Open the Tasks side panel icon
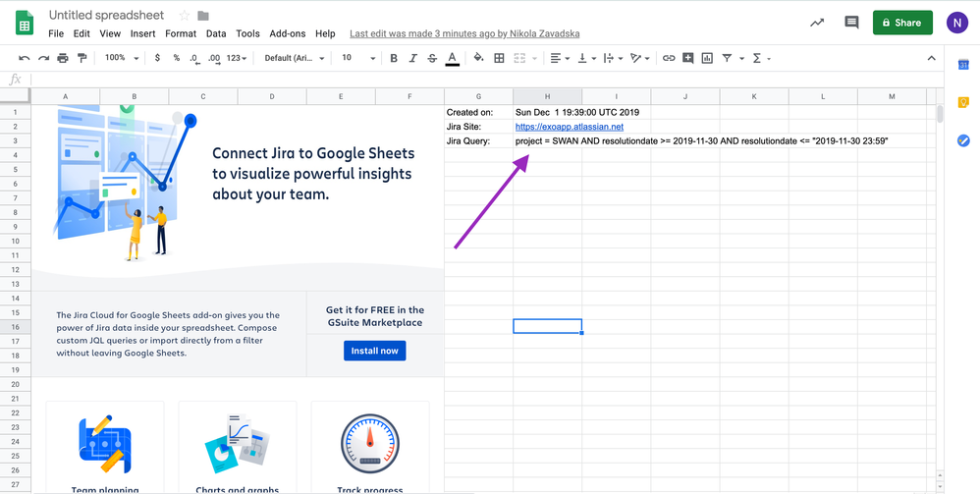This screenshot has width=980, height=494. (963, 140)
